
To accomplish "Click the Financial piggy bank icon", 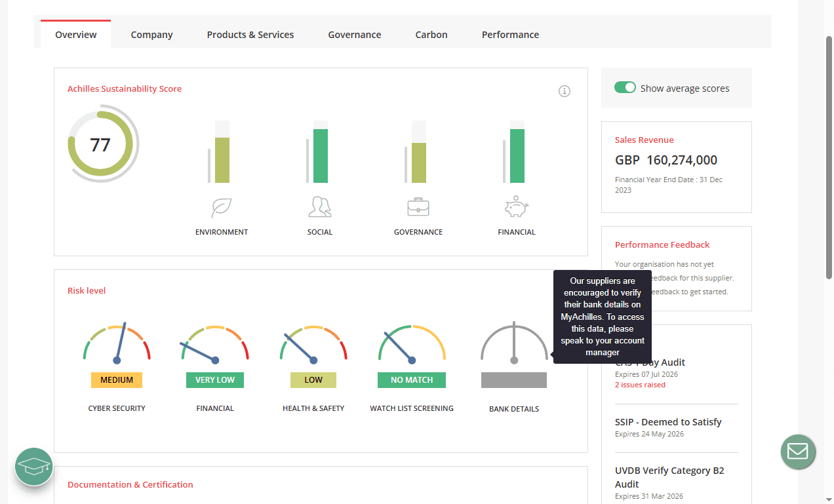I will pos(516,206).
